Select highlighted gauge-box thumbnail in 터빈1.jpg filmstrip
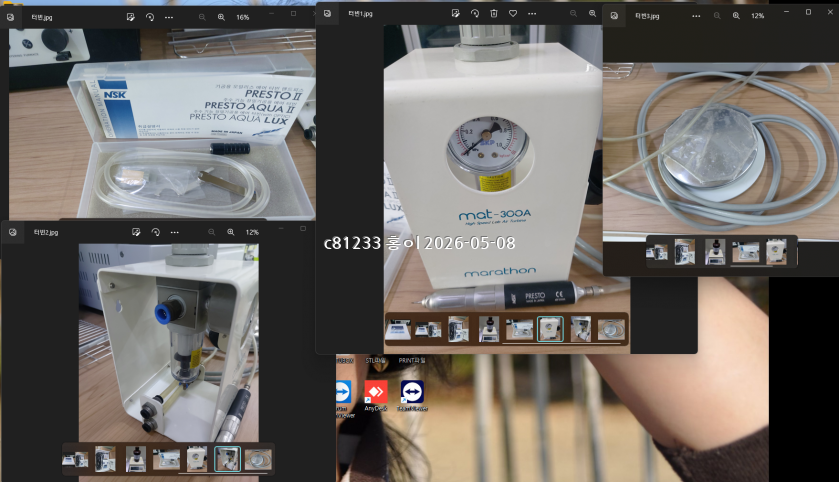The width and height of the screenshot is (839, 482). pyautogui.click(x=550, y=329)
